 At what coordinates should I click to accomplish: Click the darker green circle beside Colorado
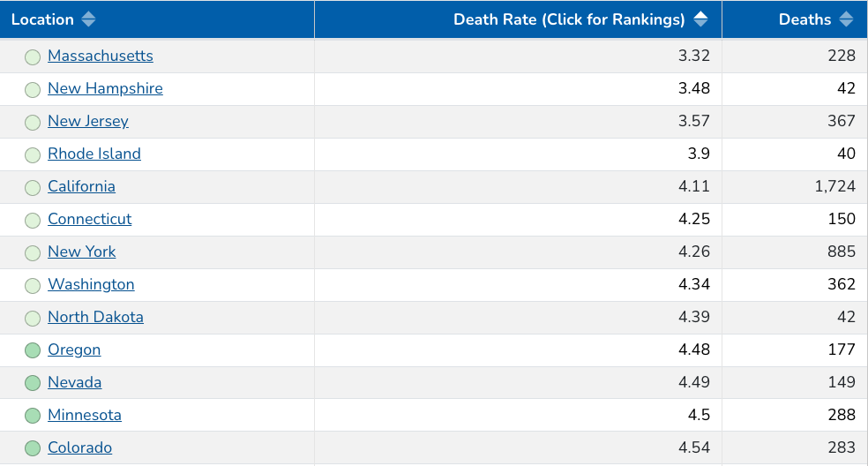[33, 449]
